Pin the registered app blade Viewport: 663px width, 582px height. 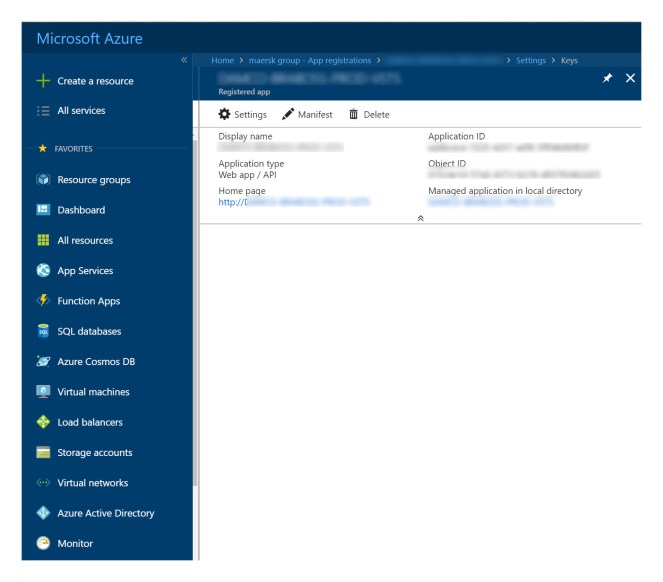(607, 78)
